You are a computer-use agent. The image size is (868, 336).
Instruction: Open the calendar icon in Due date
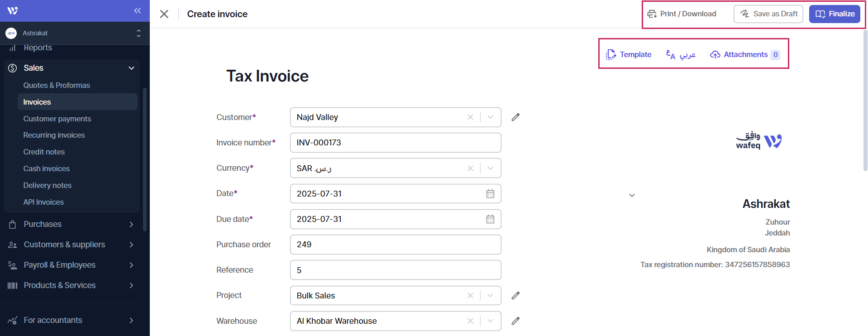pos(490,219)
